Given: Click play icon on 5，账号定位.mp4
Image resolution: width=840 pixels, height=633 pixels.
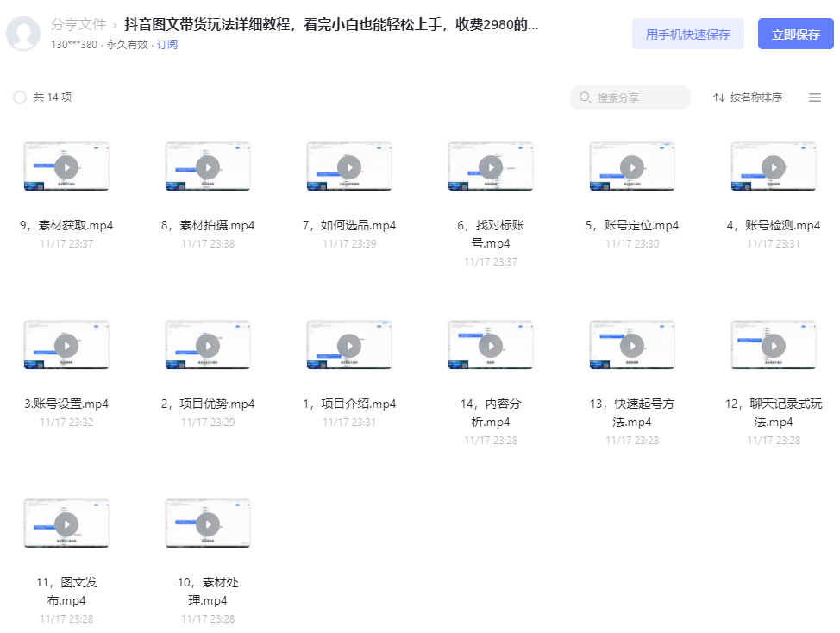Looking at the screenshot, I should tap(632, 167).
